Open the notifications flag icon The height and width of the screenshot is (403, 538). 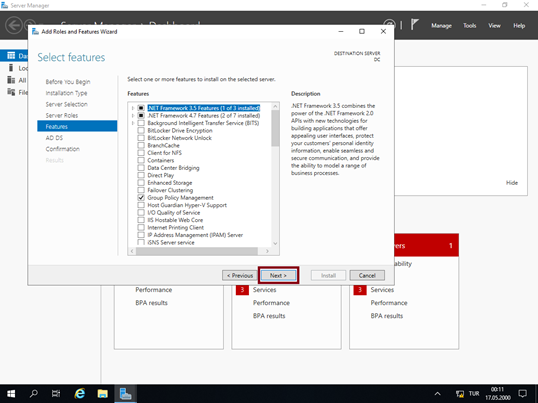[415, 25]
